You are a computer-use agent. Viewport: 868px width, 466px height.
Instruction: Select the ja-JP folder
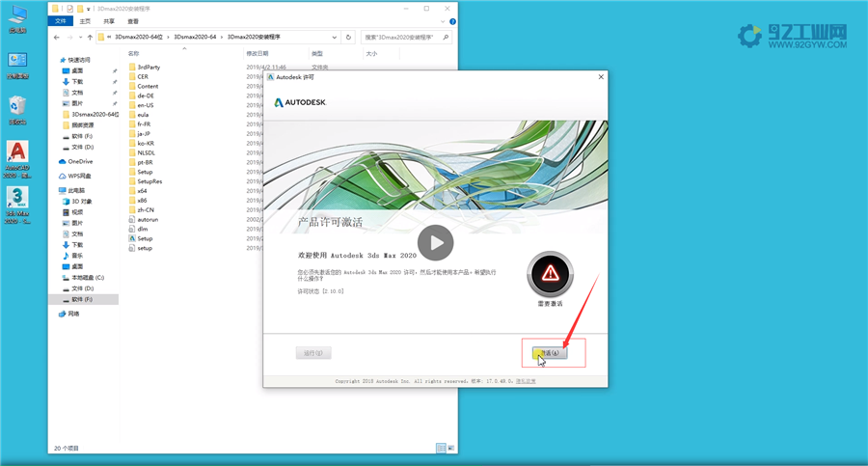140,133
